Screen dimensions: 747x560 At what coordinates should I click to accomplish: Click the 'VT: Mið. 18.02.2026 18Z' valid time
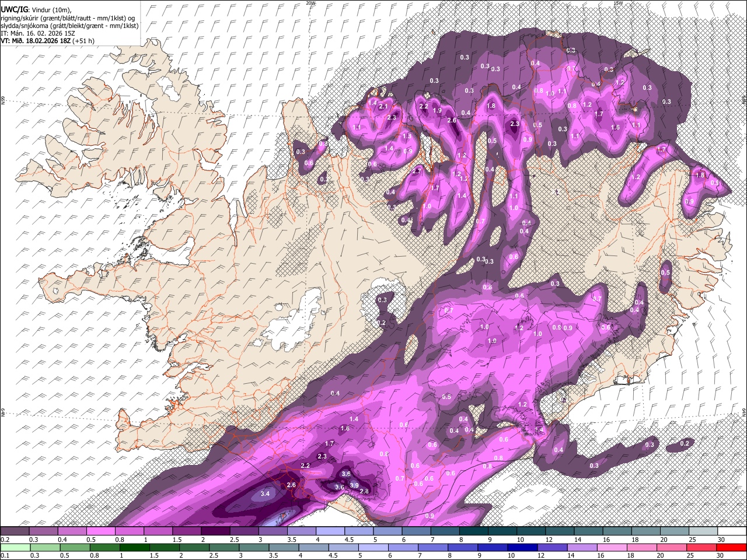[x=36, y=41]
